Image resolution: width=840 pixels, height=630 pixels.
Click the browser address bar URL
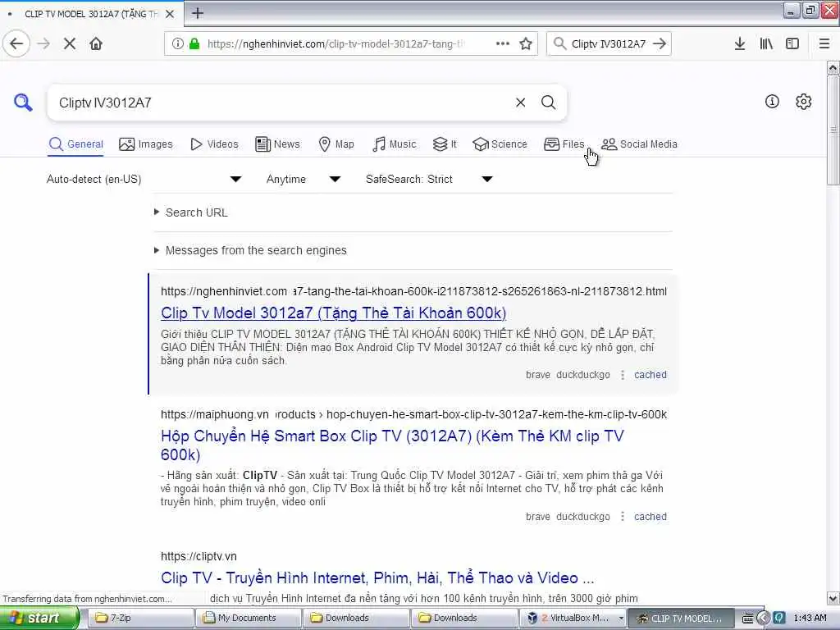(x=336, y=44)
